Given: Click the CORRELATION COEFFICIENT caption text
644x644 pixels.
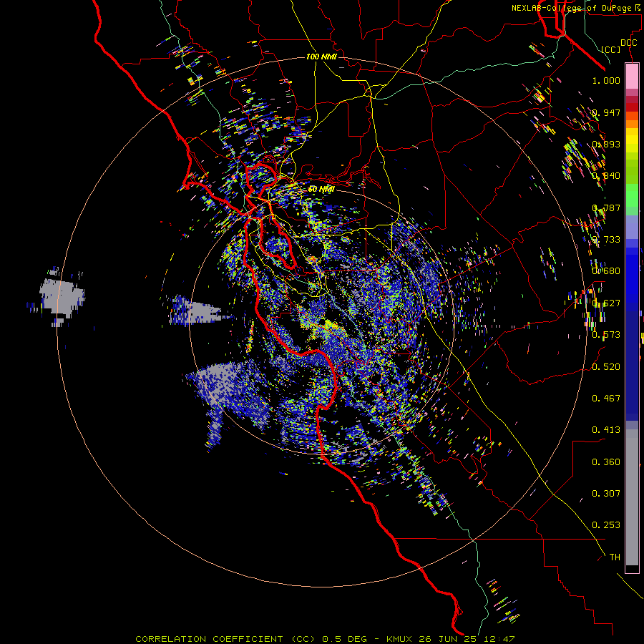Looking at the screenshot, I should (209, 639).
